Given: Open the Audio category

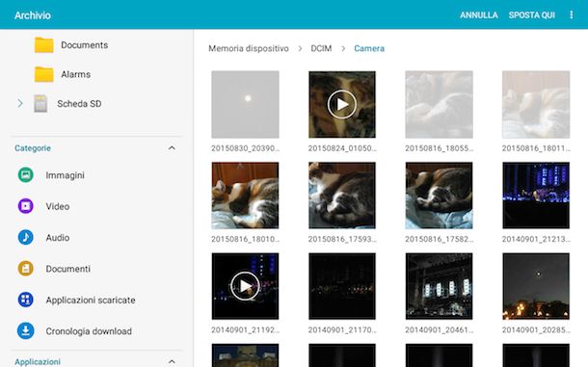Looking at the screenshot, I should 58,238.
